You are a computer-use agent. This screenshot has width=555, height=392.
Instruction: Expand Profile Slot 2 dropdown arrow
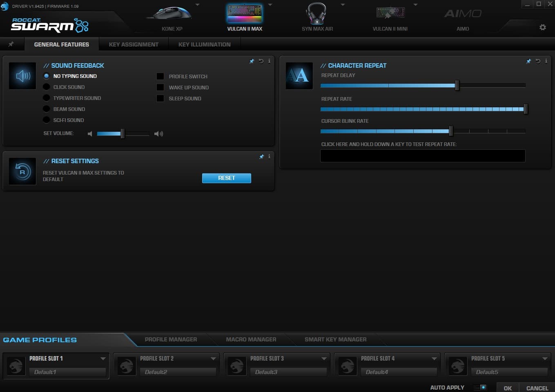tap(213, 359)
